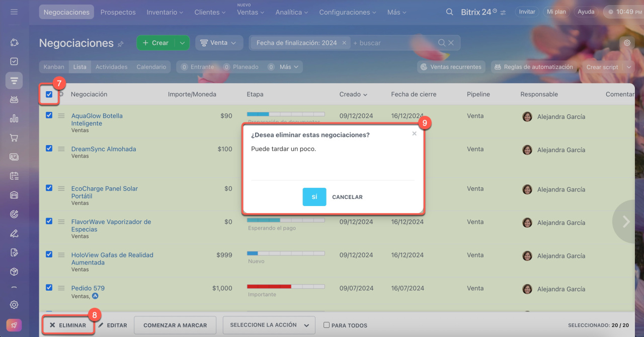Open the Seleccione la acción dropdown
Screen dimensions: 644x337
[269, 325]
